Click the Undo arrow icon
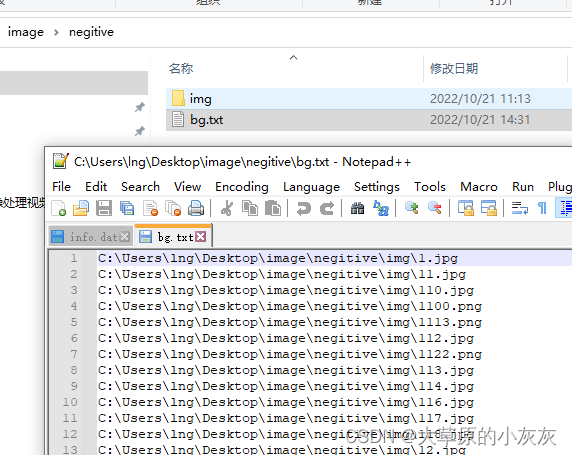Viewport: 572px width, 455px height. [x=304, y=208]
